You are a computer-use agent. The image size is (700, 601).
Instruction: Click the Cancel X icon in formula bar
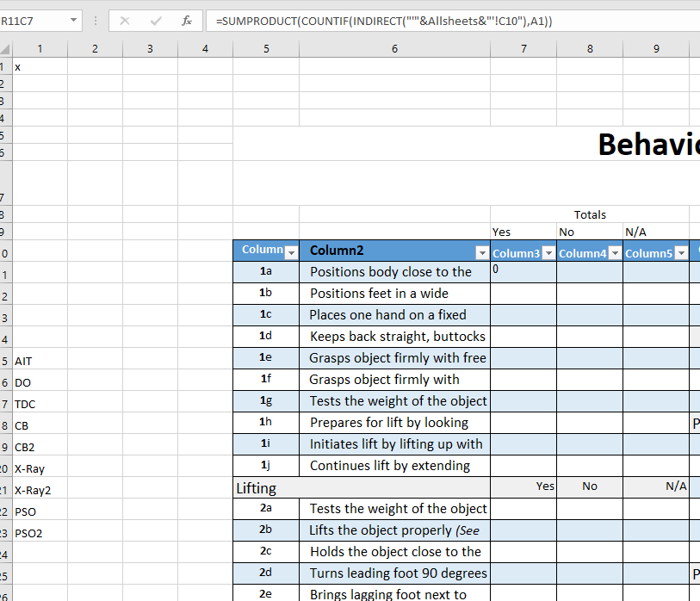[x=125, y=21]
